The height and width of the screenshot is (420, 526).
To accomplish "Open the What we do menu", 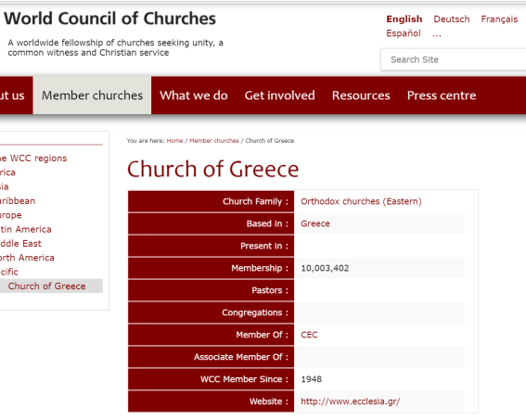I will click(194, 95).
